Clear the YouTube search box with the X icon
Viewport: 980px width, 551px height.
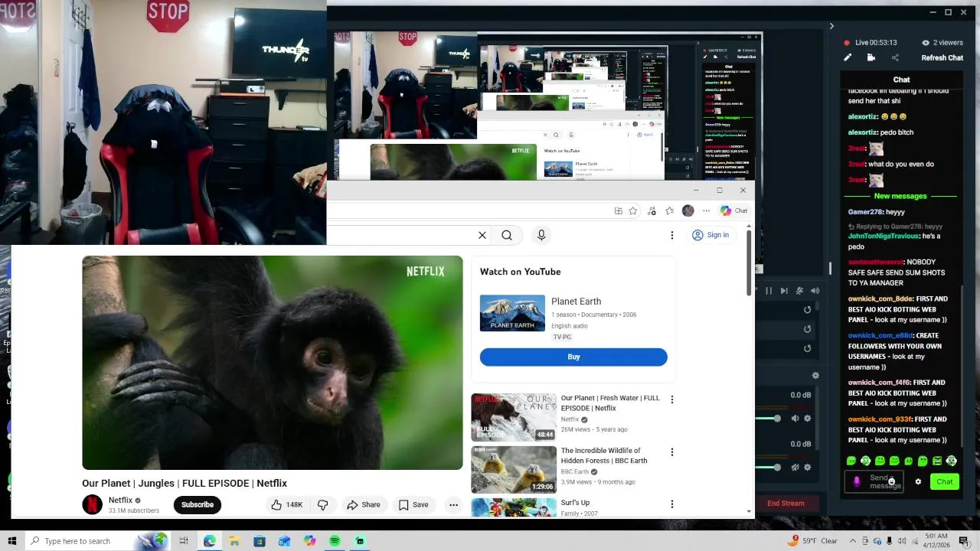[482, 235]
